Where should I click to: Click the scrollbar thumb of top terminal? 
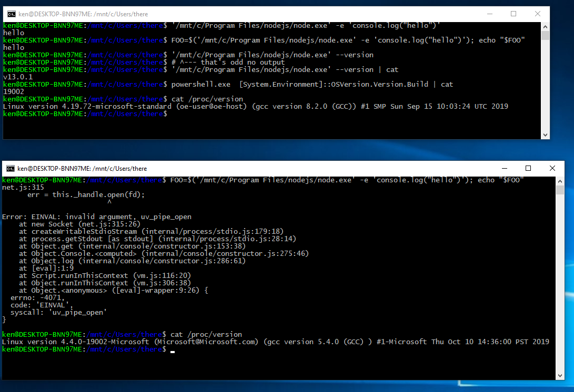[546, 34]
